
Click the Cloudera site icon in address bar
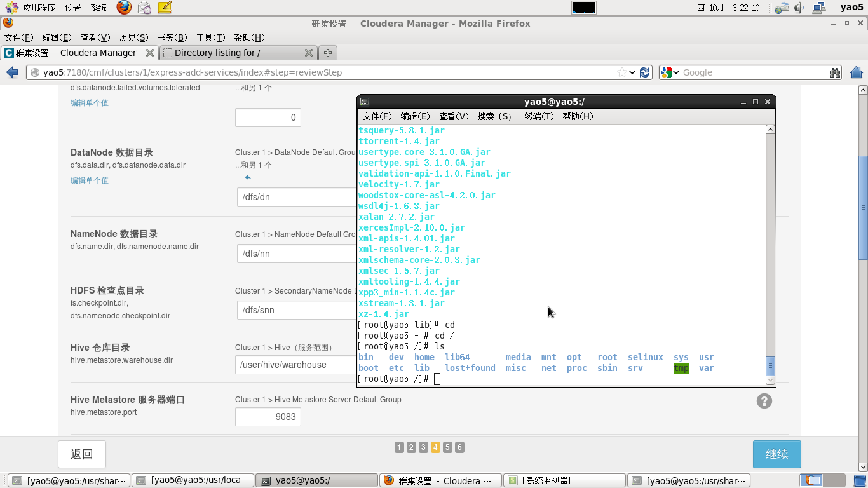point(35,72)
